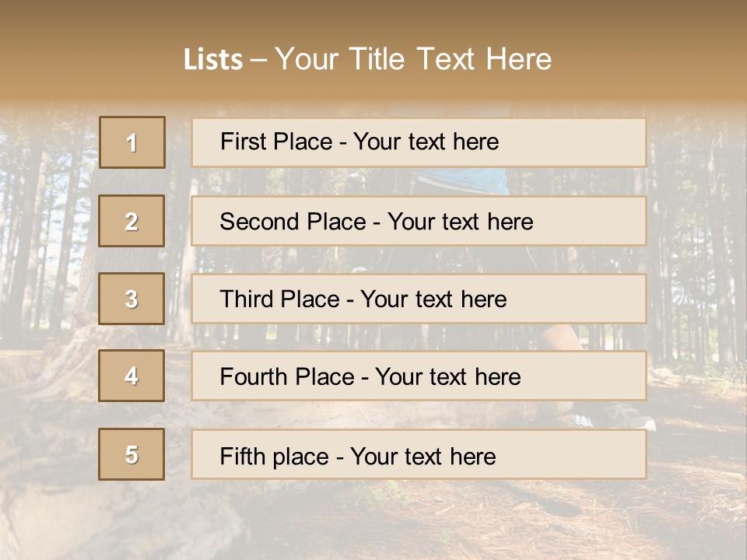Select the Fifth place text bar
This screenshot has width=747, height=560.
(419, 454)
